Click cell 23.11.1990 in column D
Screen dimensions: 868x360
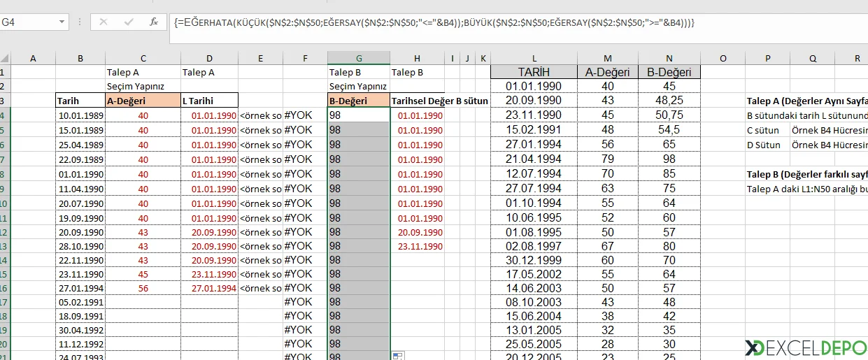(209, 274)
